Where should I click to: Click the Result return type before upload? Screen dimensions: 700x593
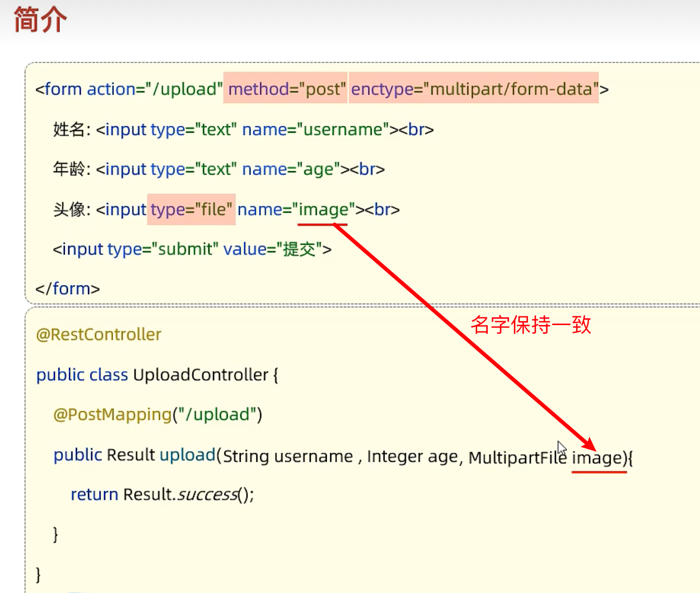[131, 455]
